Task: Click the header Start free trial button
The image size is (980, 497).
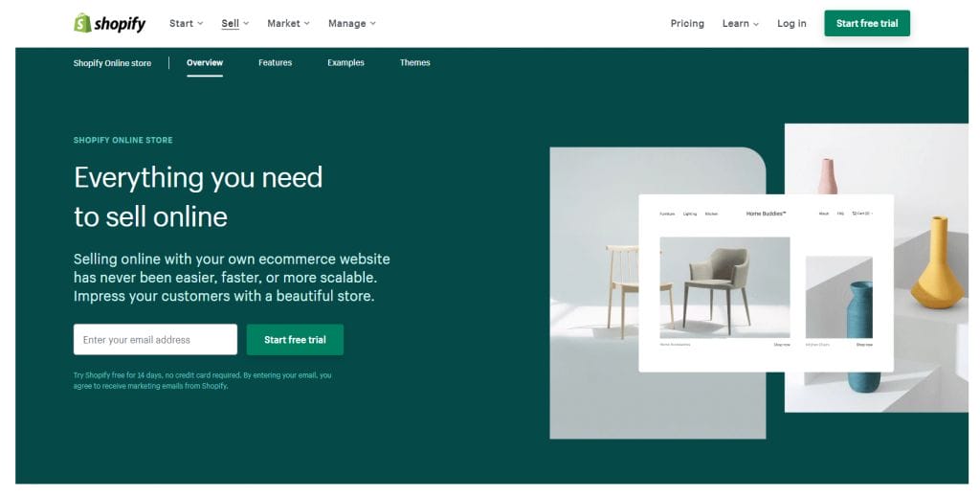Action: click(867, 23)
